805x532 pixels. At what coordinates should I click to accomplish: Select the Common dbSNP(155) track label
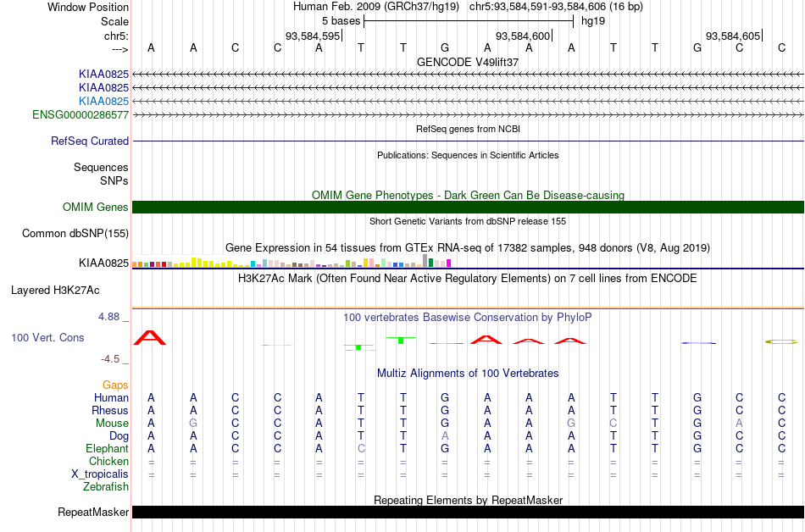[75, 234]
